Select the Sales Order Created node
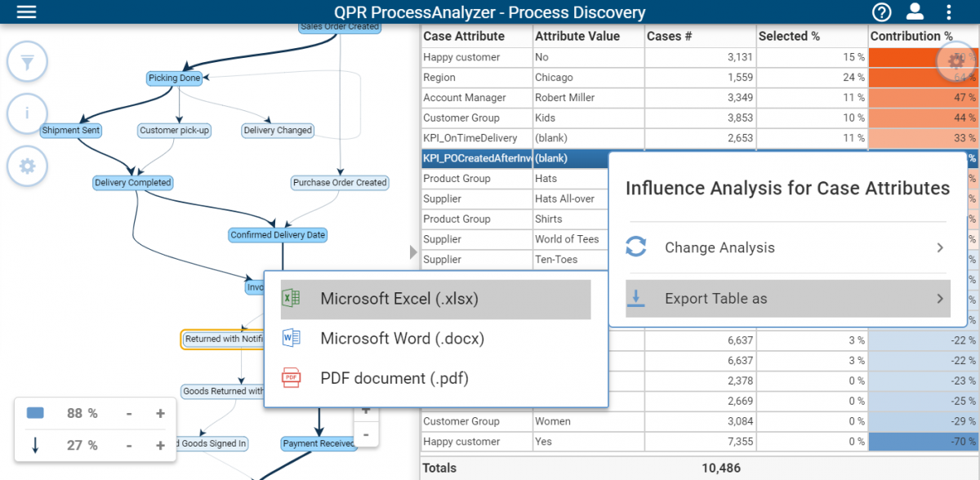980x480 pixels. [340, 27]
